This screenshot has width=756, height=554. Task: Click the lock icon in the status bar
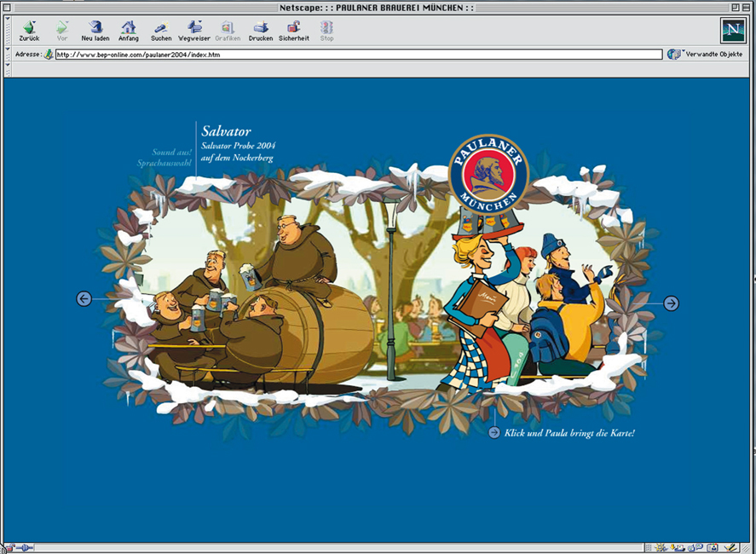[10, 548]
